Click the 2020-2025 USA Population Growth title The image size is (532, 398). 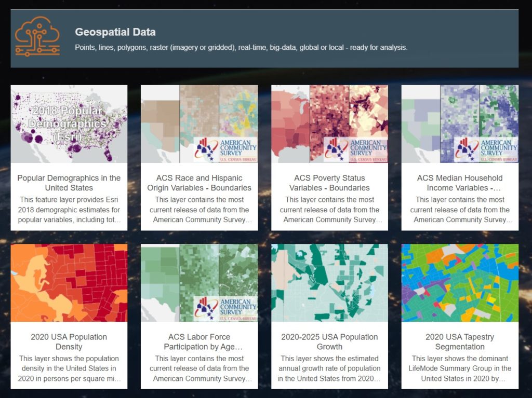tap(329, 342)
